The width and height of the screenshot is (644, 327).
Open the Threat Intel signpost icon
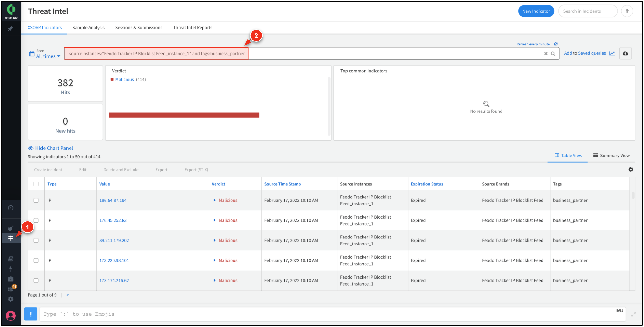click(x=11, y=238)
